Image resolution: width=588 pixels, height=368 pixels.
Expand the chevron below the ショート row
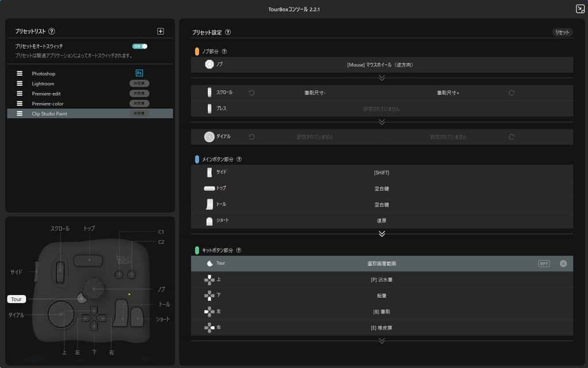tap(382, 233)
